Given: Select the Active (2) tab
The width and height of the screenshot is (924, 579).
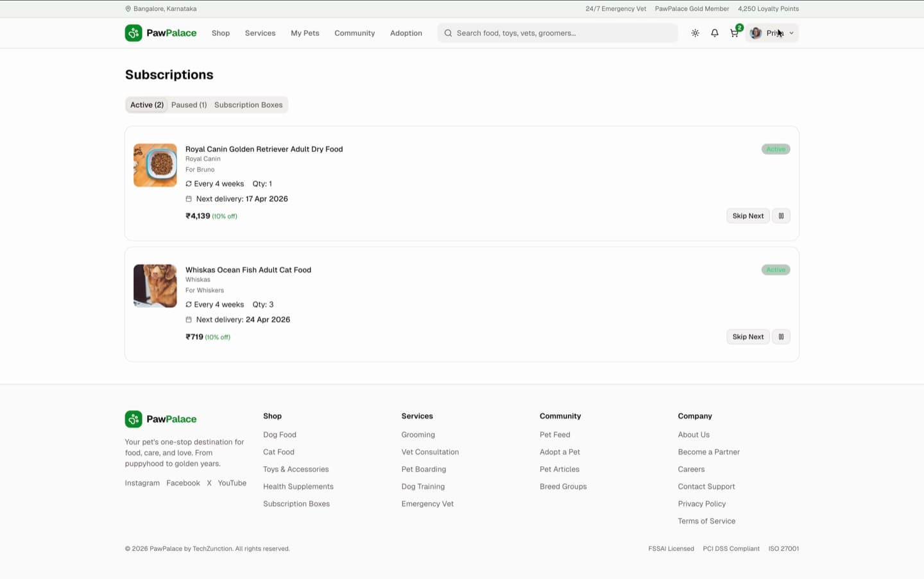Looking at the screenshot, I should tap(147, 105).
